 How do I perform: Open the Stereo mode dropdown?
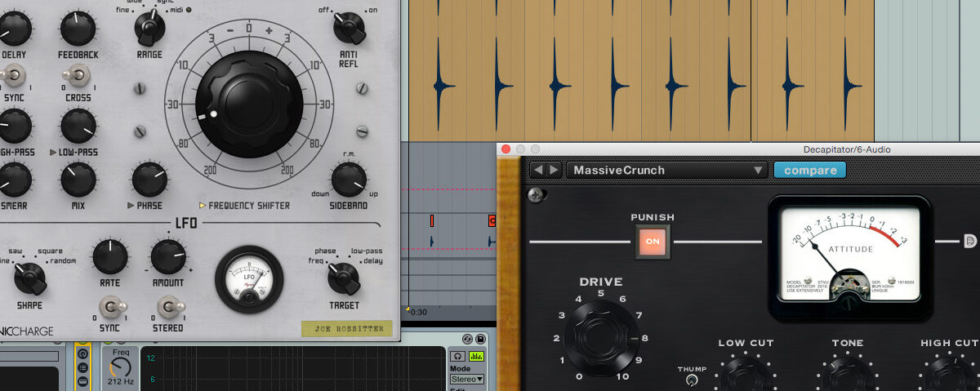pos(469,379)
